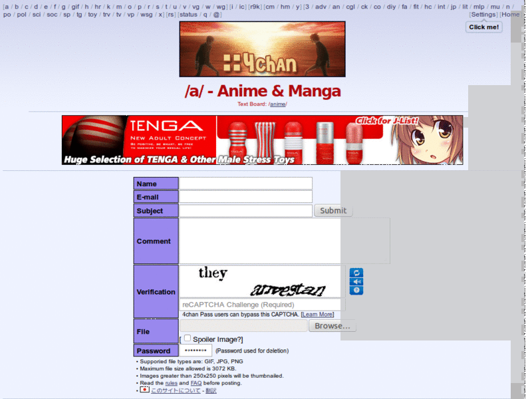532x399 pixels.
Task: Open the trv board
Action: coord(106,15)
